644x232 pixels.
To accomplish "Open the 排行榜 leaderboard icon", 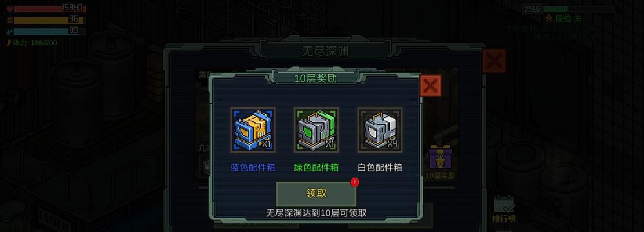I will click(504, 204).
